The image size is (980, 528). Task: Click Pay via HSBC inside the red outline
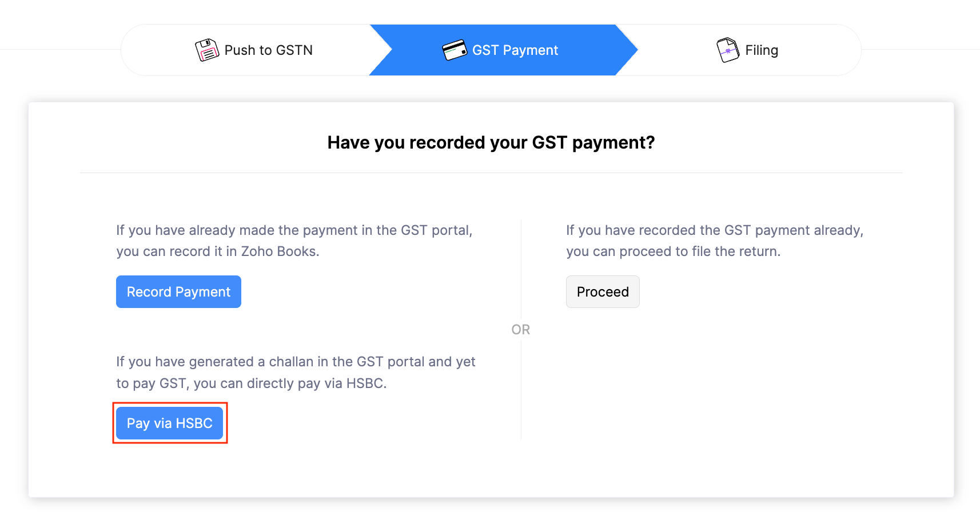tap(170, 423)
